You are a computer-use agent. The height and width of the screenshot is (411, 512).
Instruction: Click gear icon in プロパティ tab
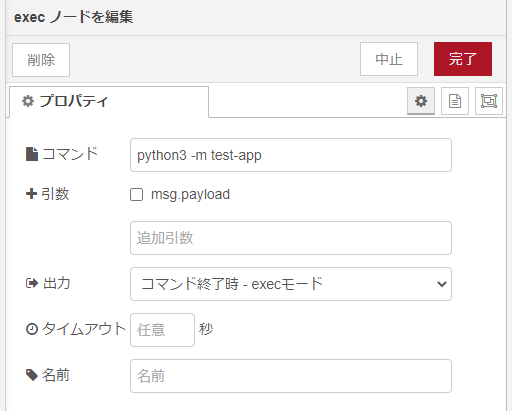pos(28,101)
